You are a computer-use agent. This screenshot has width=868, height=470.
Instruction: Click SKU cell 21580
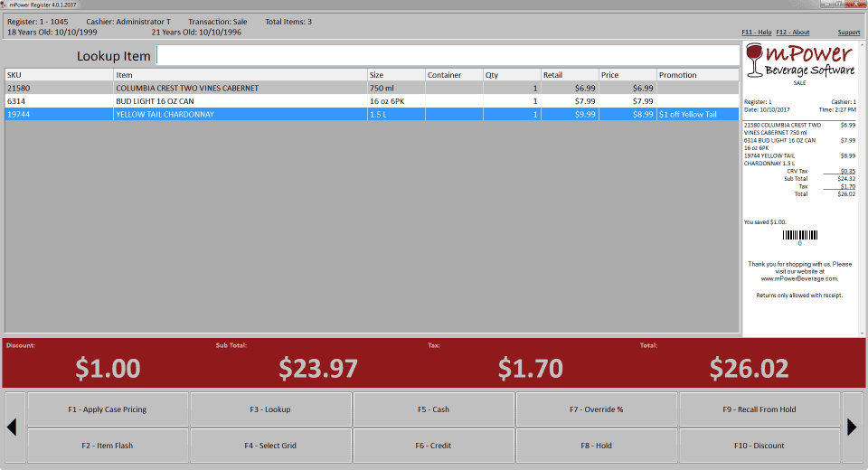(59, 88)
